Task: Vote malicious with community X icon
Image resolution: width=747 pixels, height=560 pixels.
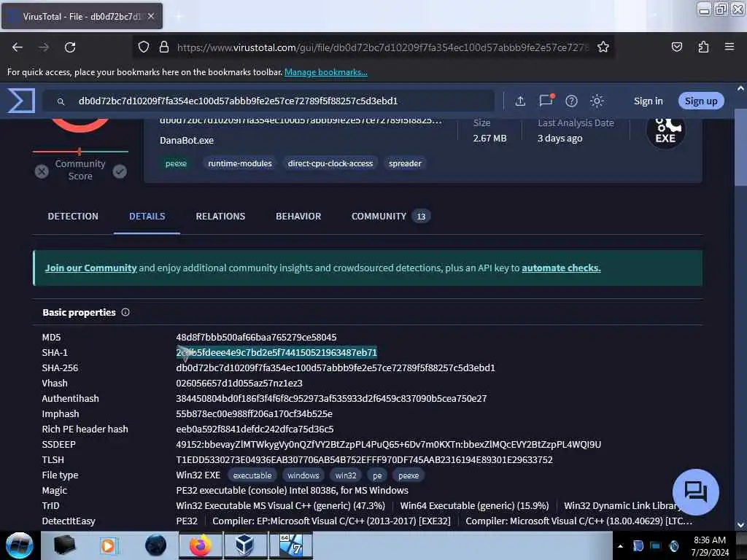Action: 42,171
